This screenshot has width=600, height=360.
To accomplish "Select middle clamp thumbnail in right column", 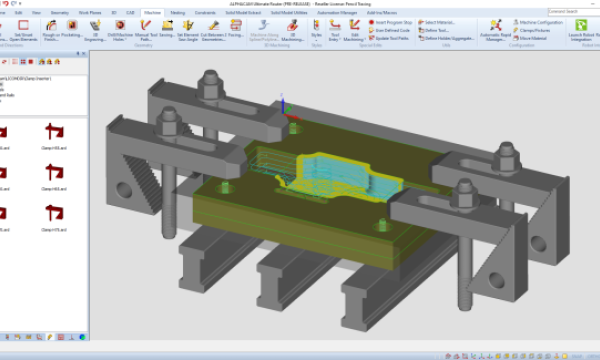I will tap(54, 173).
